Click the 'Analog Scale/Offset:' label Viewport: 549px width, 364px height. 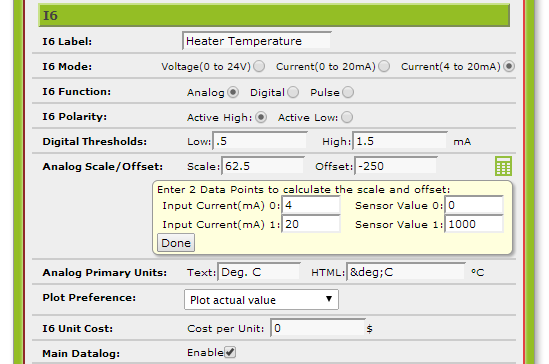point(103,166)
